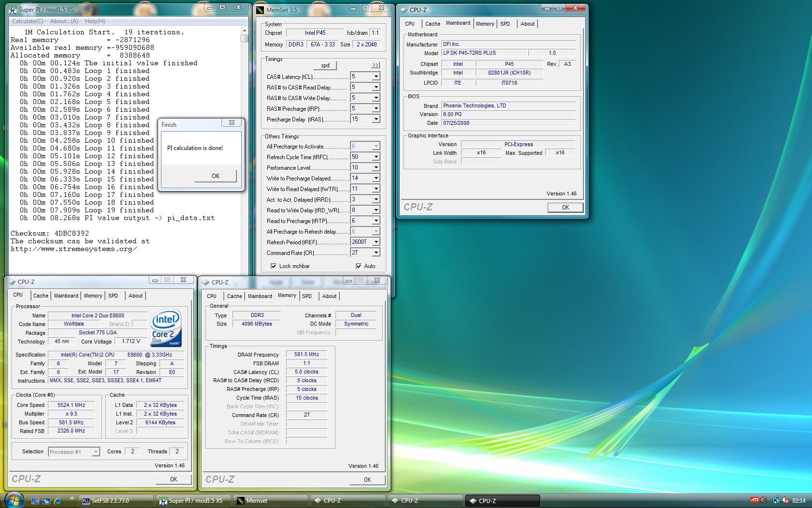Click OK in Finish dialog

pos(216,176)
